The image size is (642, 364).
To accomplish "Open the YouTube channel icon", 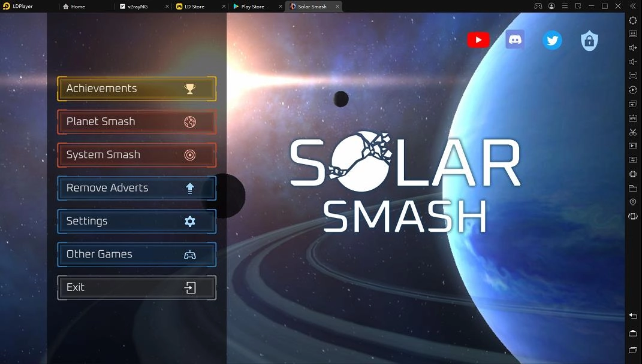I will pyautogui.click(x=478, y=40).
